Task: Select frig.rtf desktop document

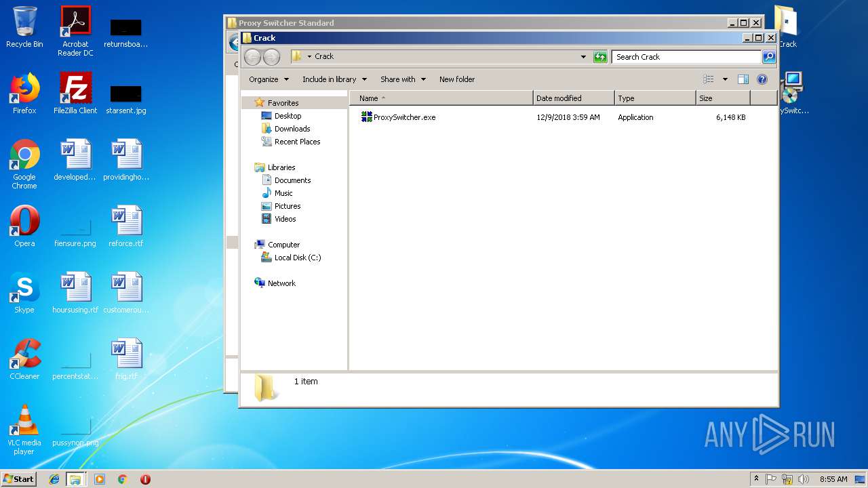Action: click(x=126, y=359)
